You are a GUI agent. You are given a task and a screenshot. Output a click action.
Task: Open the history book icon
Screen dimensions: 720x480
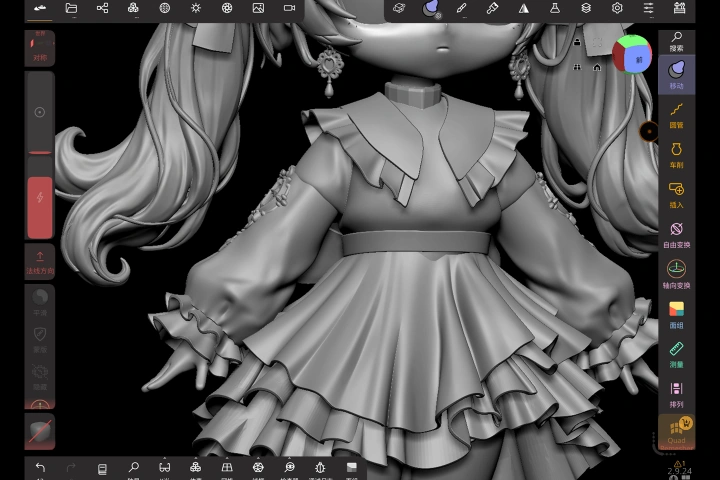click(x=102, y=469)
